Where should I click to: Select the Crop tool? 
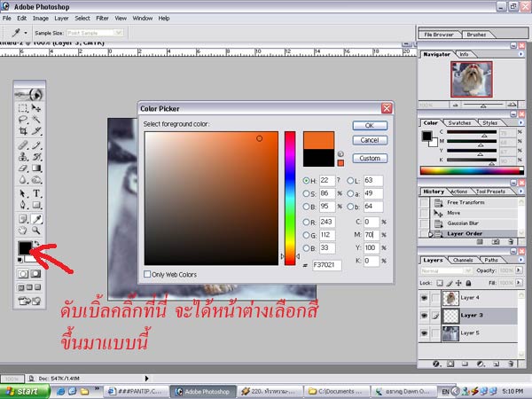pyautogui.click(x=23, y=131)
